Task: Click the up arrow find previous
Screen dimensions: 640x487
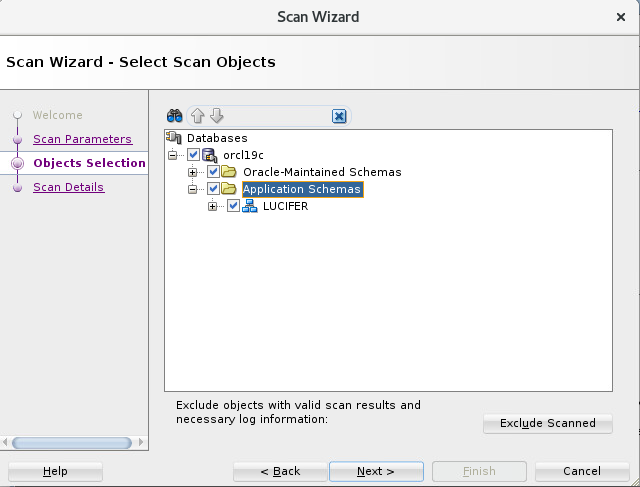Action: (x=198, y=116)
